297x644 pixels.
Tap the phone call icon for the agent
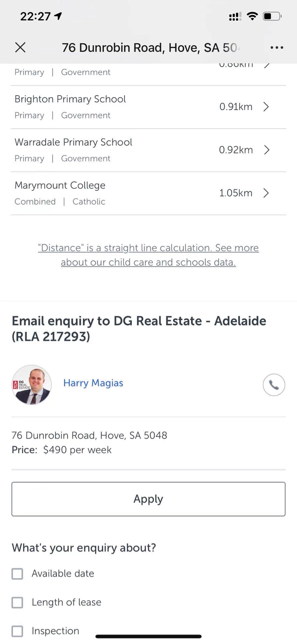[274, 385]
